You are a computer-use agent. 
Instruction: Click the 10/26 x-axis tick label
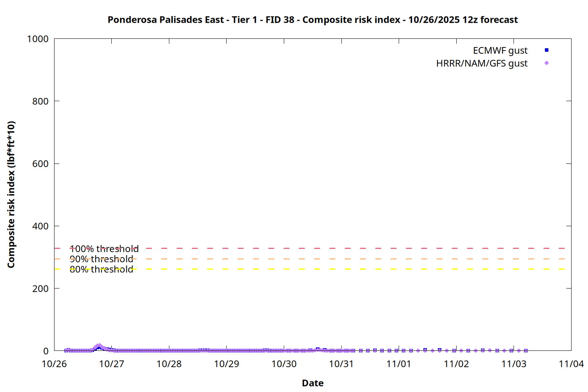tap(54, 364)
